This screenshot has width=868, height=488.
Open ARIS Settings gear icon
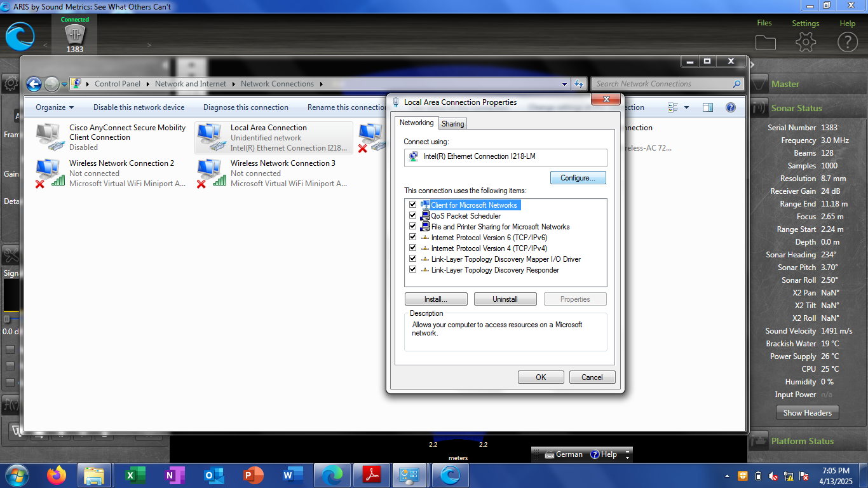coord(805,42)
